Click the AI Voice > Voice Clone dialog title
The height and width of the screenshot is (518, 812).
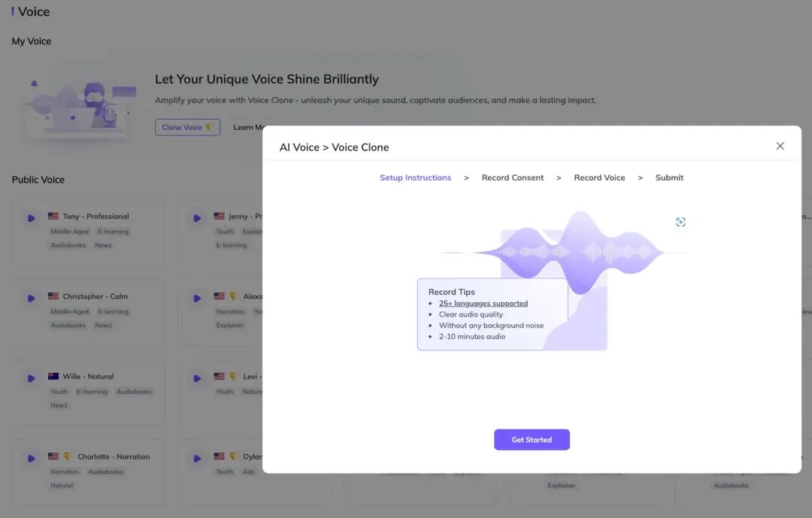334,147
